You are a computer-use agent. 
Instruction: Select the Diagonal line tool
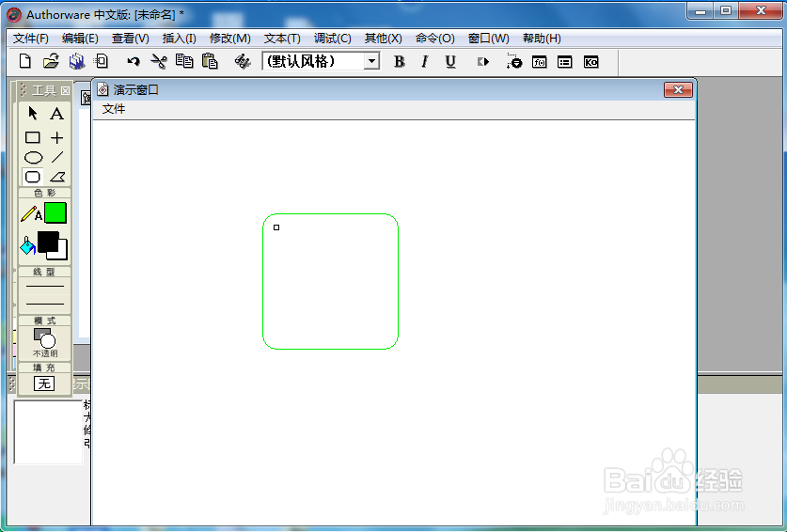[x=57, y=157]
